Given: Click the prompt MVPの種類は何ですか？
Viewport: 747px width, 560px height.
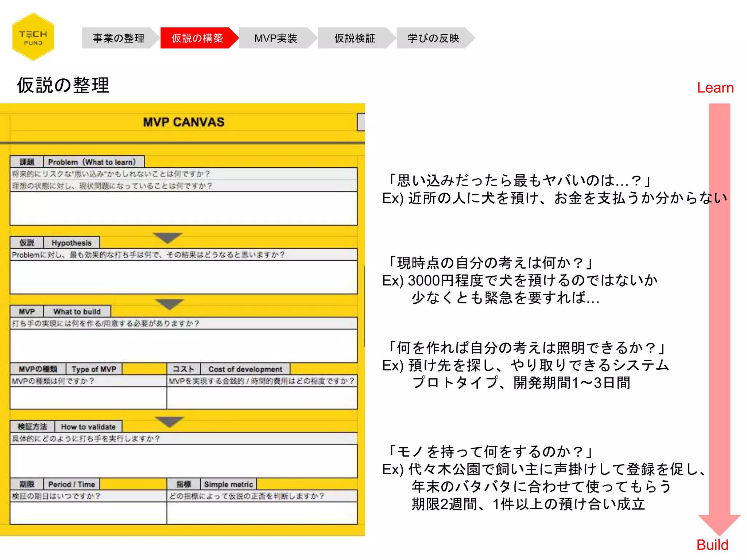Looking at the screenshot, I should pyautogui.click(x=53, y=381).
